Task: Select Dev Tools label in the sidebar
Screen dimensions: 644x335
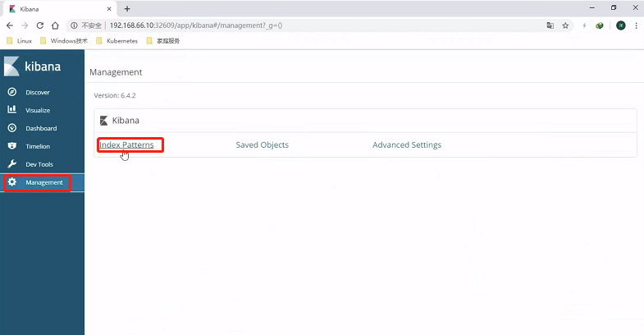Action: [39, 164]
